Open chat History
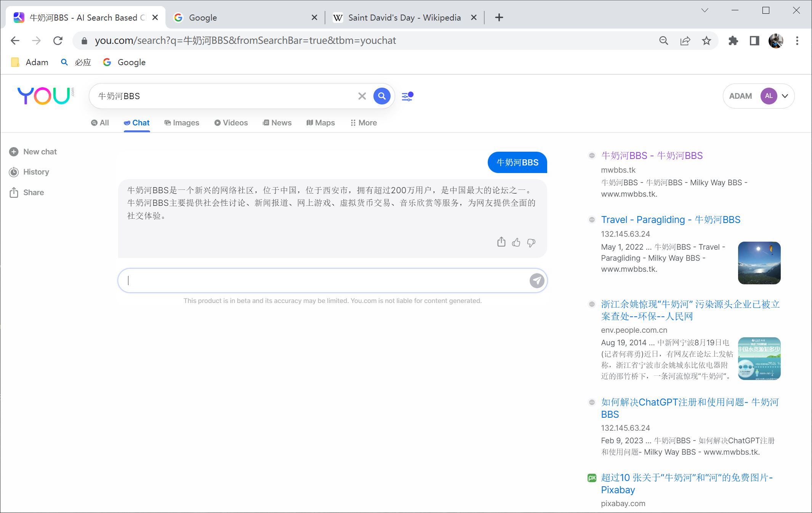The image size is (812, 513). tap(29, 172)
